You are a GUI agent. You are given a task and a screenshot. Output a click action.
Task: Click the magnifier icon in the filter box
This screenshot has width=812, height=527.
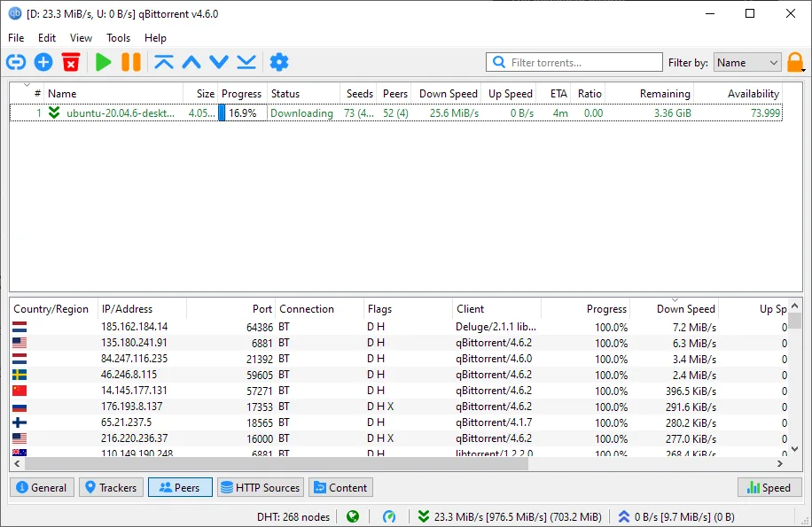(x=499, y=63)
